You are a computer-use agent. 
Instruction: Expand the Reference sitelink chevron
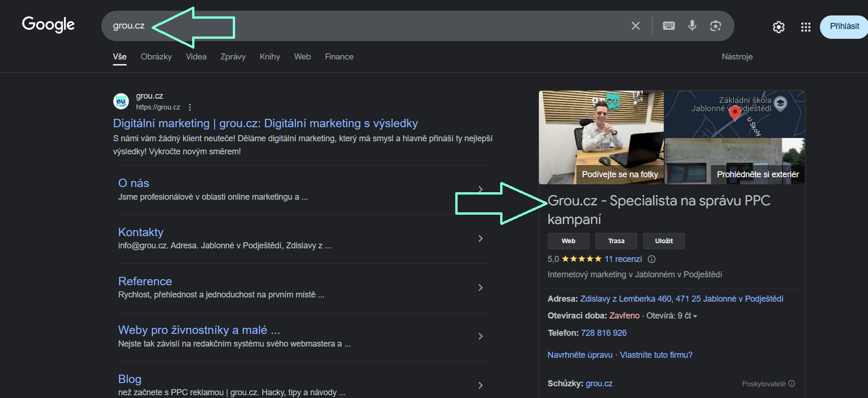point(481,288)
